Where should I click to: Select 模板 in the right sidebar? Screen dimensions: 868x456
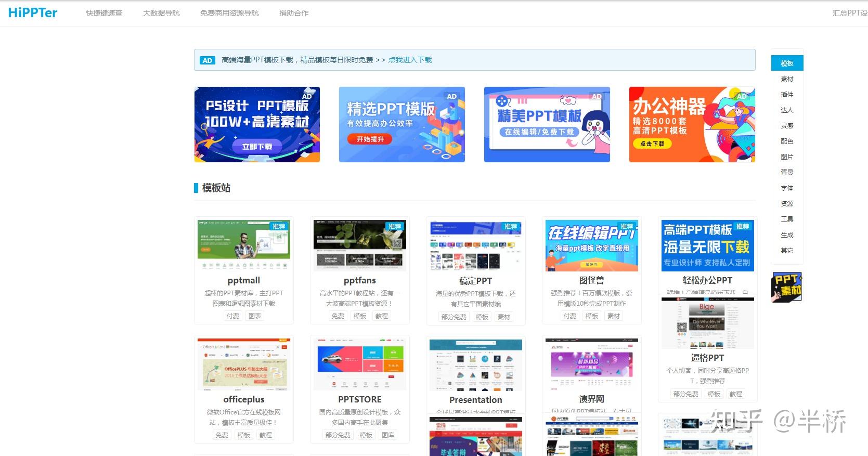tap(787, 63)
